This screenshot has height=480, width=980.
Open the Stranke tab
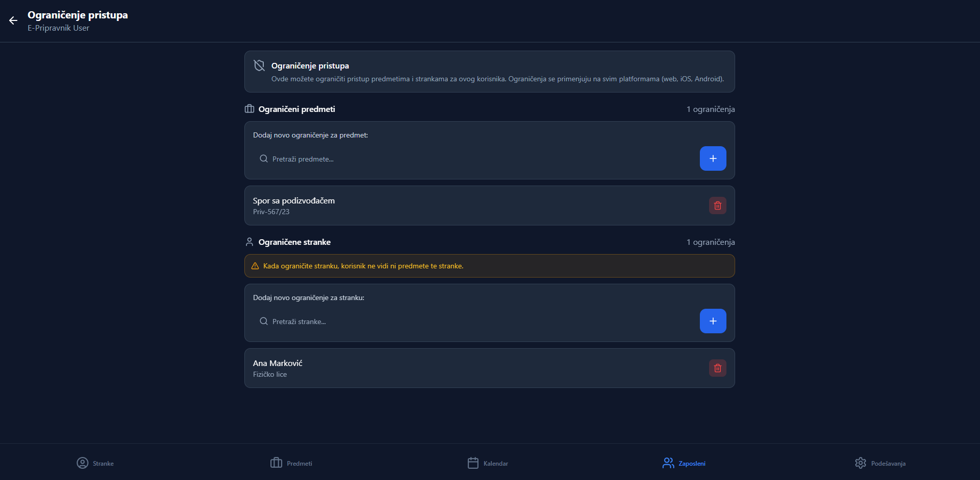click(x=96, y=463)
